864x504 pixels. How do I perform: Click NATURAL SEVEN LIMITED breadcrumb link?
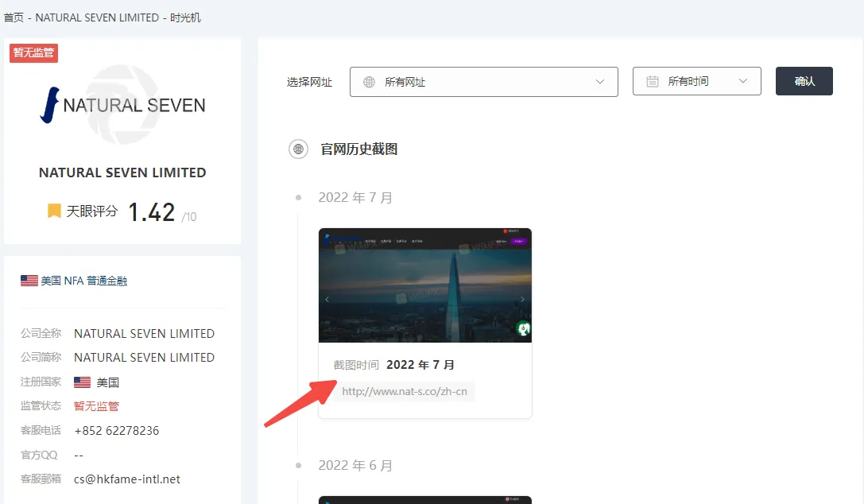coord(97,17)
